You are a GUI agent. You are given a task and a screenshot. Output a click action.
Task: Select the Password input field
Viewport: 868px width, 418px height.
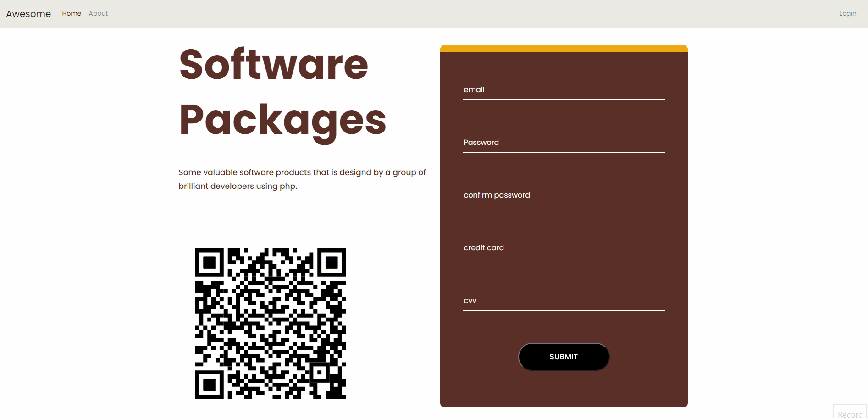(564, 143)
